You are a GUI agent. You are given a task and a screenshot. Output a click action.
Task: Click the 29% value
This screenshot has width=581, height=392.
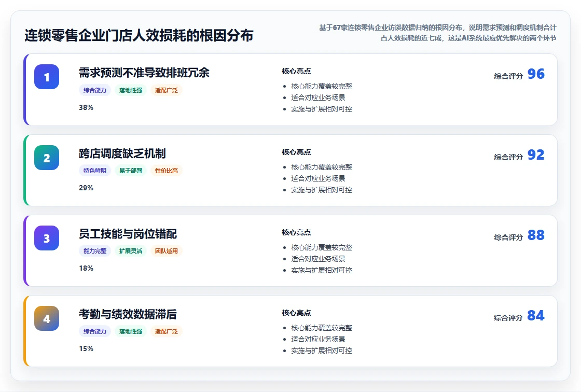86,188
